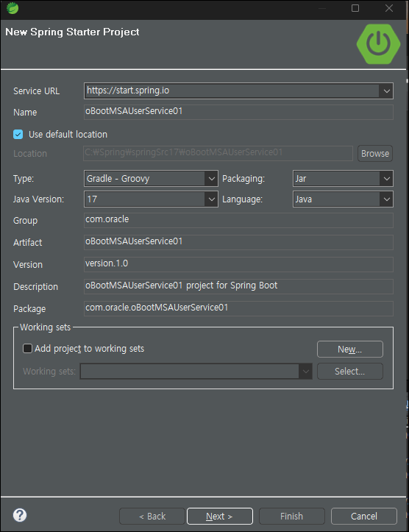Go to Next page of wizard
409x532 pixels.
coord(220,516)
